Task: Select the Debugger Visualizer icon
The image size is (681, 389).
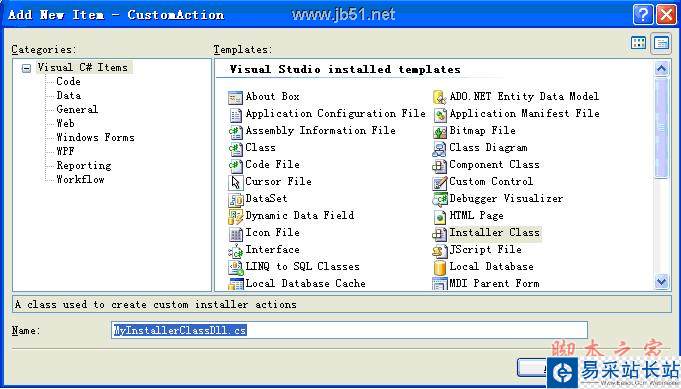Action: pyautogui.click(x=439, y=200)
